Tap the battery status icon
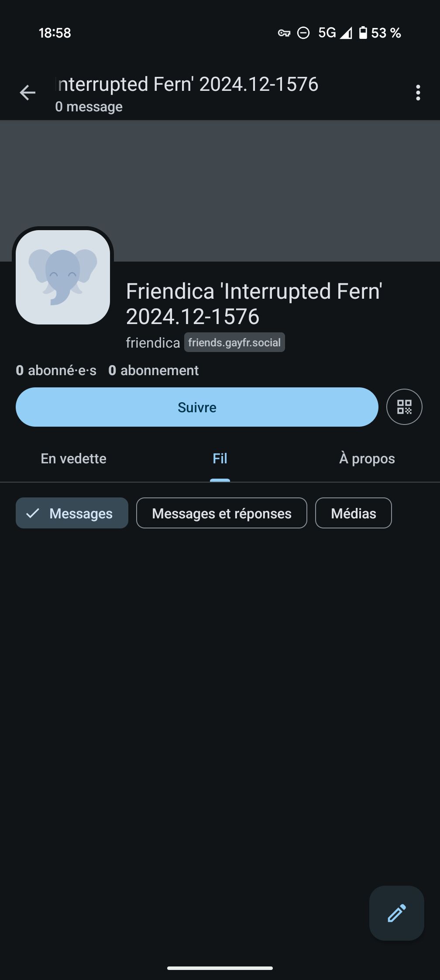This screenshot has height=980, width=440. [363, 33]
